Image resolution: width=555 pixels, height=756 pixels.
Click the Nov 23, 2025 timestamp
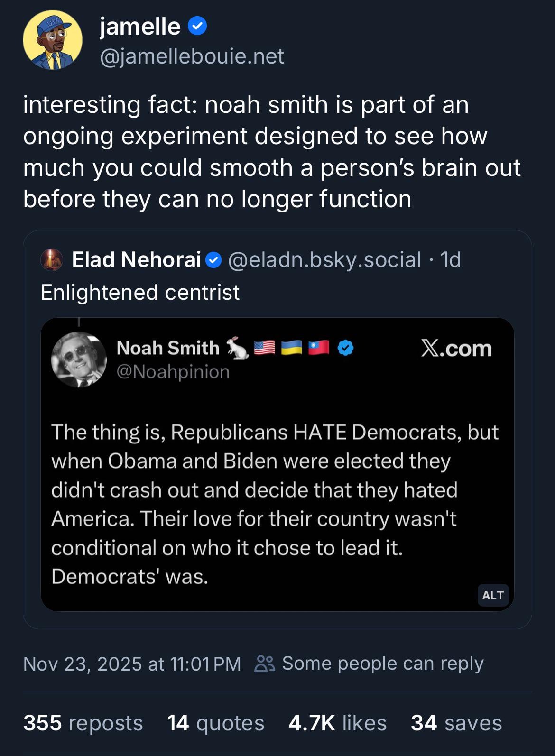(132, 664)
